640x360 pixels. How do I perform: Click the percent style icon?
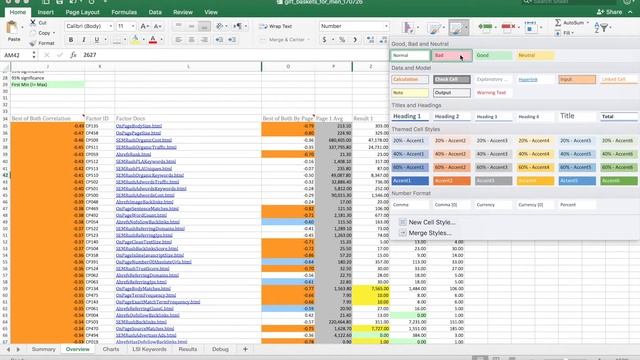coord(342,40)
